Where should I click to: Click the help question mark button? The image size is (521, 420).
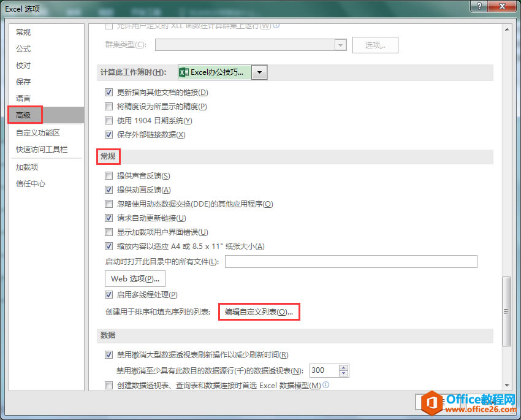(479, 6)
